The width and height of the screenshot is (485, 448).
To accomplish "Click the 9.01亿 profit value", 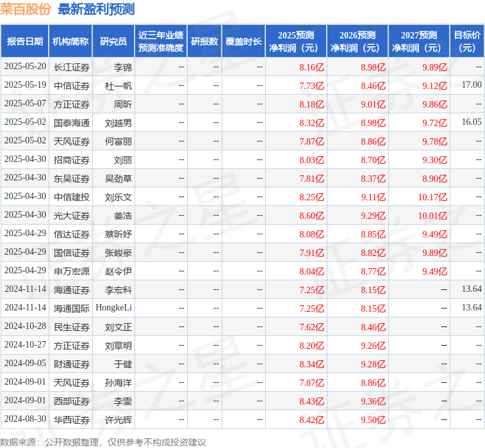I will 374,104.
